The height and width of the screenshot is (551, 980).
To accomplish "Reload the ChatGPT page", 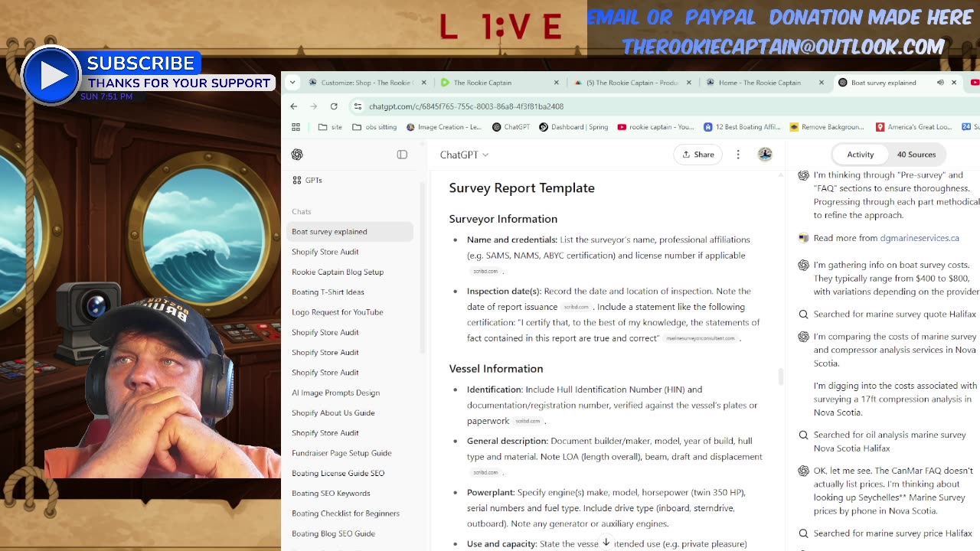I will coord(334,106).
